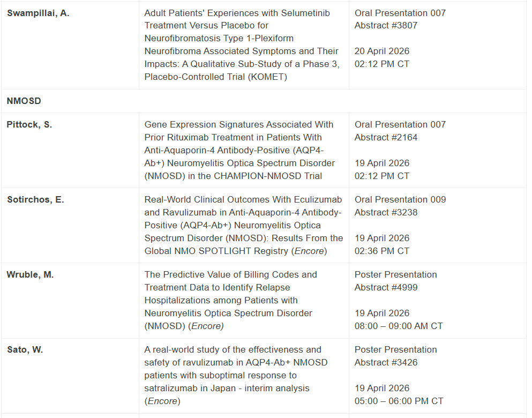Click the author name Wruble, M.
532x418 pixels.
31,274
